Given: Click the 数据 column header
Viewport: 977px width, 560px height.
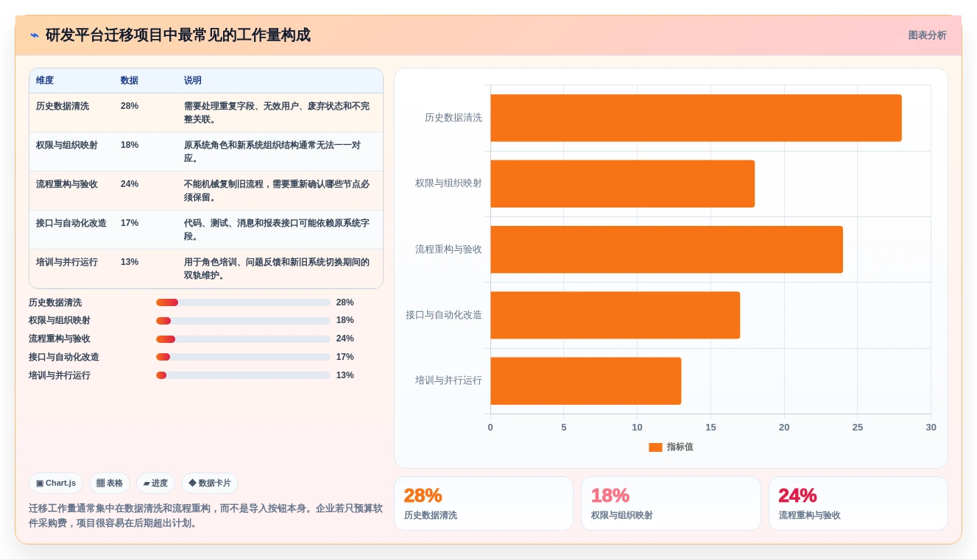Looking at the screenshot, I should (130, 80).
